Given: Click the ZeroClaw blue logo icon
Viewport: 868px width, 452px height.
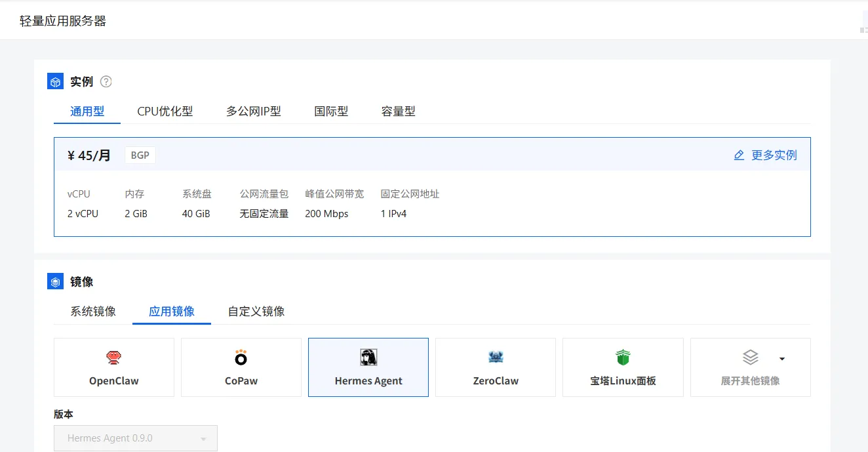Looking at the screenshot, I should point(496,358).
